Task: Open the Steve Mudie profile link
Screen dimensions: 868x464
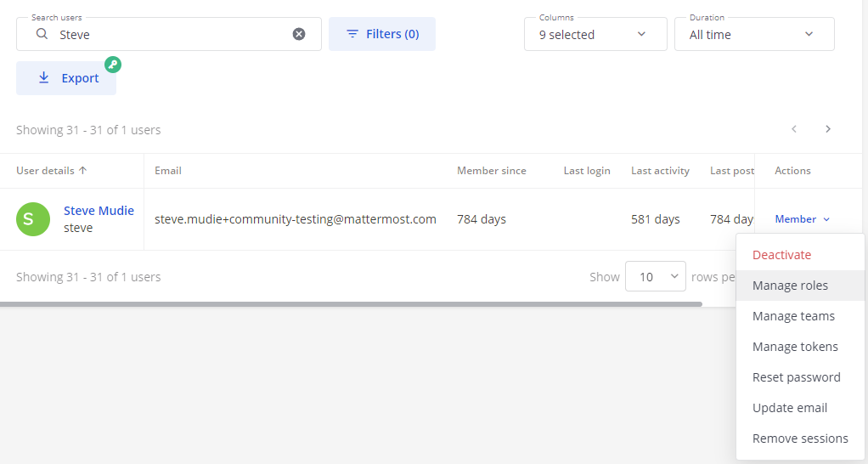Action: pyautogui.click(x=99, y=211)
